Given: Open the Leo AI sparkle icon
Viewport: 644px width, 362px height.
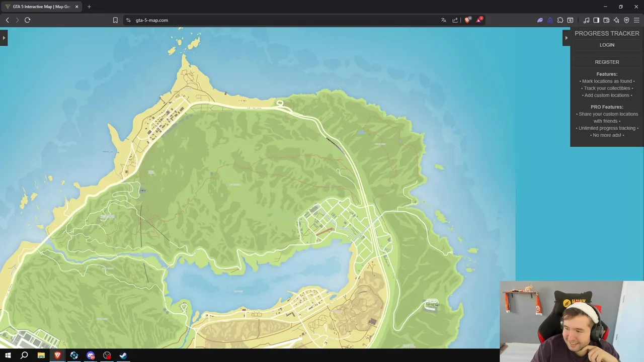Looking at the screenshot, I should point(616,20).
